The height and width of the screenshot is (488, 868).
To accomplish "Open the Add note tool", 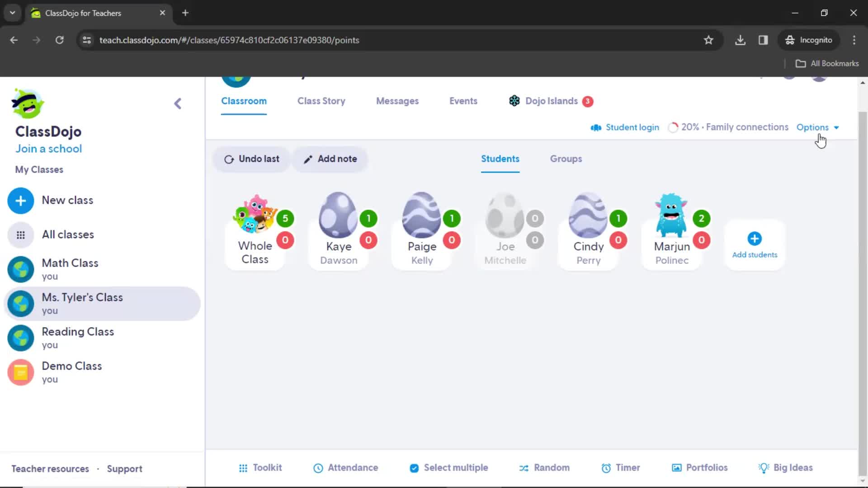I will coord(330,159).
